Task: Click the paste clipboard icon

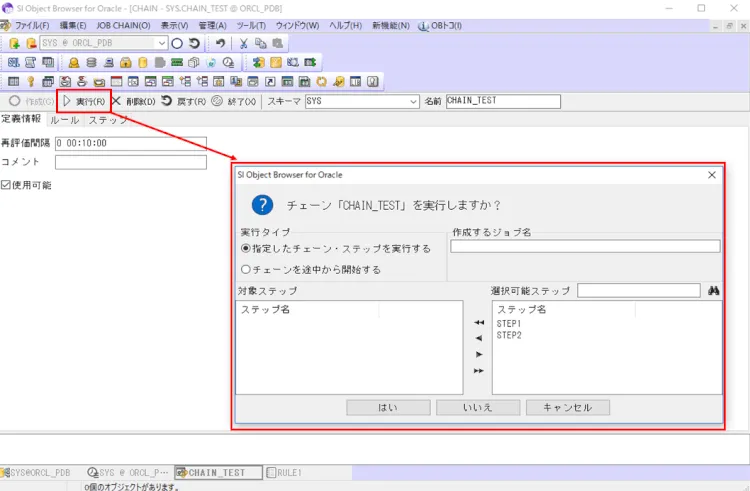Action: (x=277, y=44)
